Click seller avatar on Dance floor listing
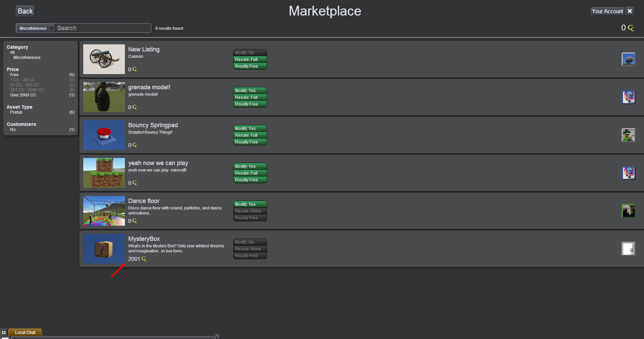644x339 pixels. [x=628, y=211]
